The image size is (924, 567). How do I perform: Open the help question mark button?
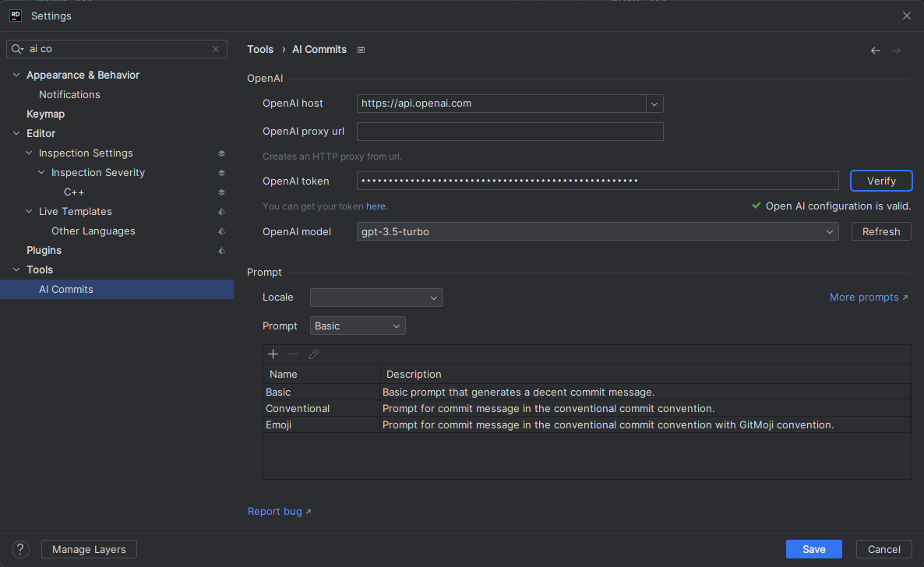[x=21, y=549]
